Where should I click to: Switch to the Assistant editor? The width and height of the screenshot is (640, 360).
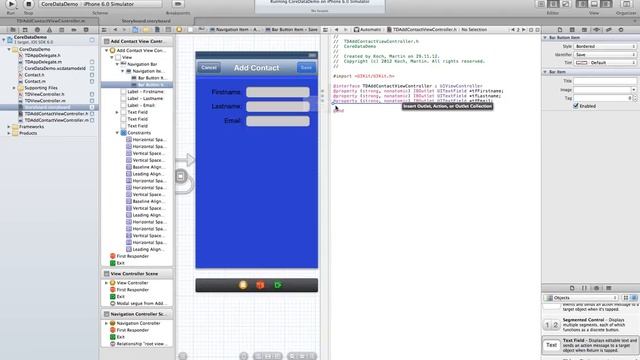coord(553,4)
